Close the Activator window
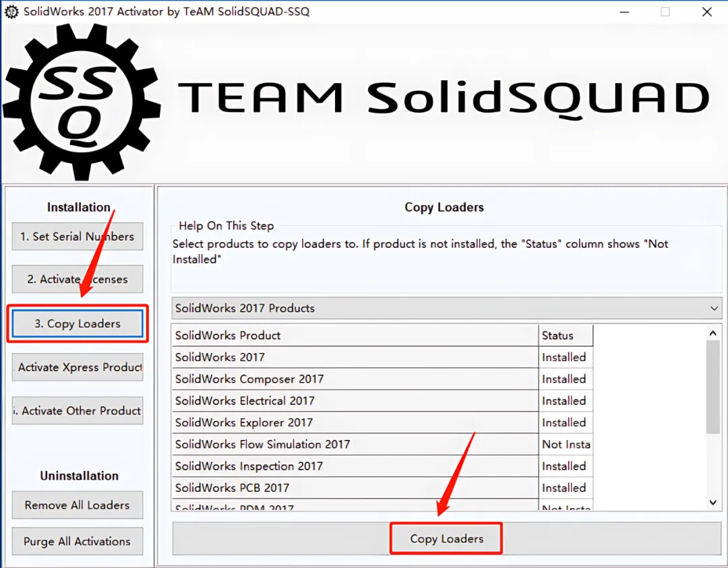This screenshot has width=728, height=568. [706, 11]
